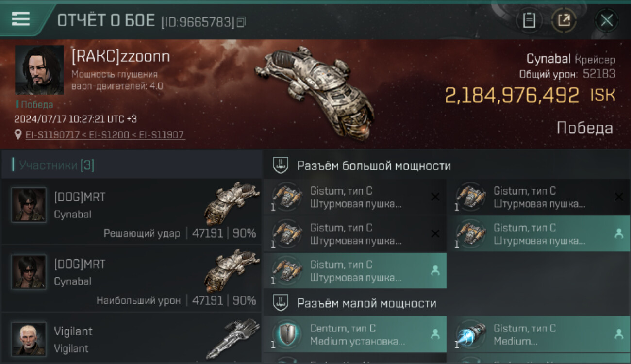The width and height of the screenshot is (631, 364).
Task: Select MRT entry with Решающий удар
Action: 131,212
